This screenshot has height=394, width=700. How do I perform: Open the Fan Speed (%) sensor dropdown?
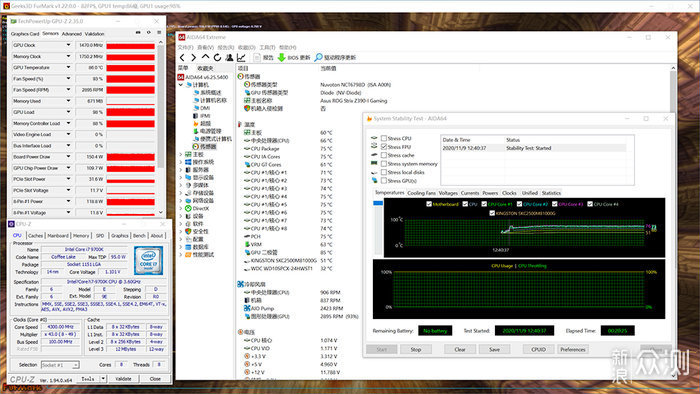point(68,79)
